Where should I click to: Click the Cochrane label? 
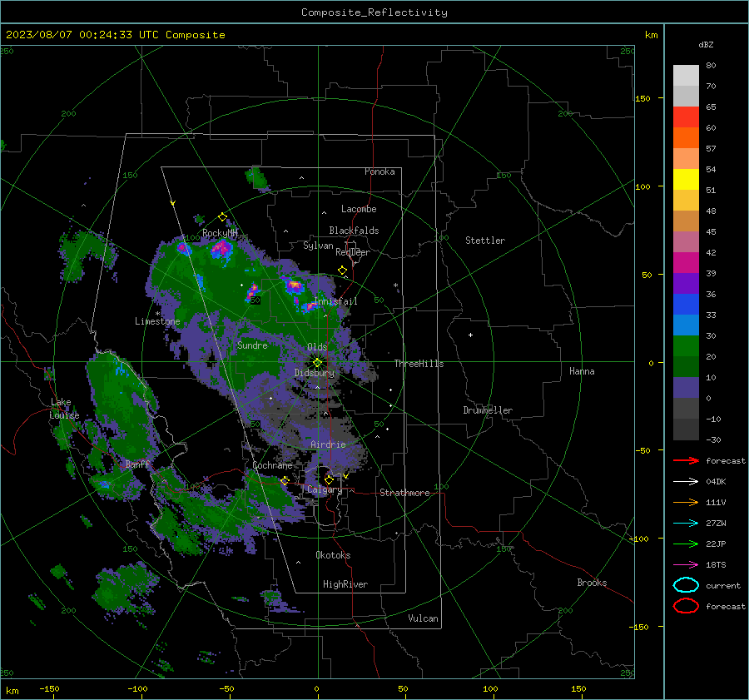pos(272,465)
